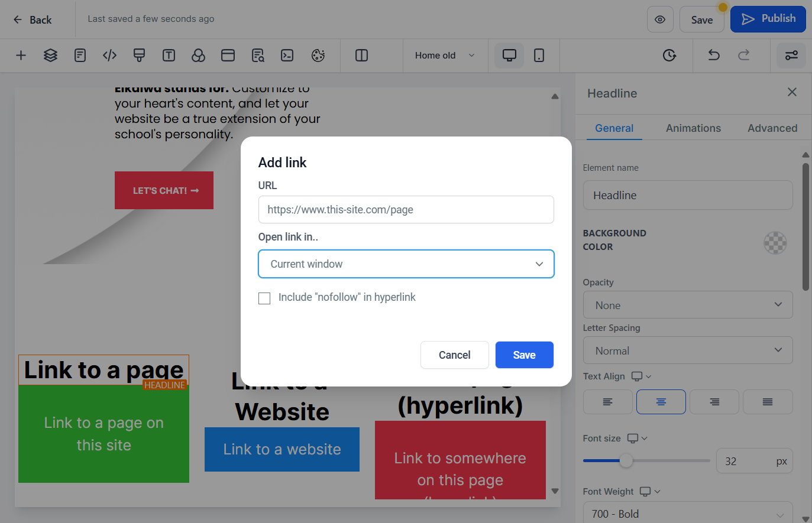Open version history clock icon

pos(669,56)
